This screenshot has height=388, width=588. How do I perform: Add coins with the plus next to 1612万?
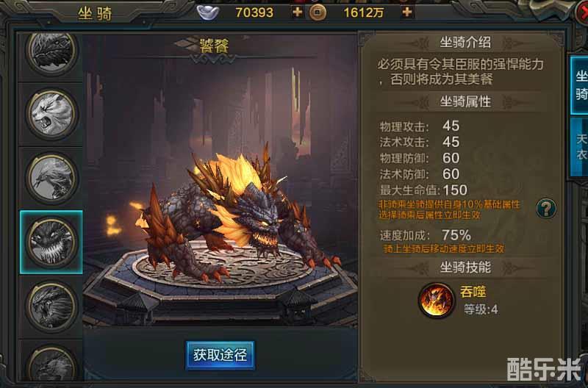point(407,12)
